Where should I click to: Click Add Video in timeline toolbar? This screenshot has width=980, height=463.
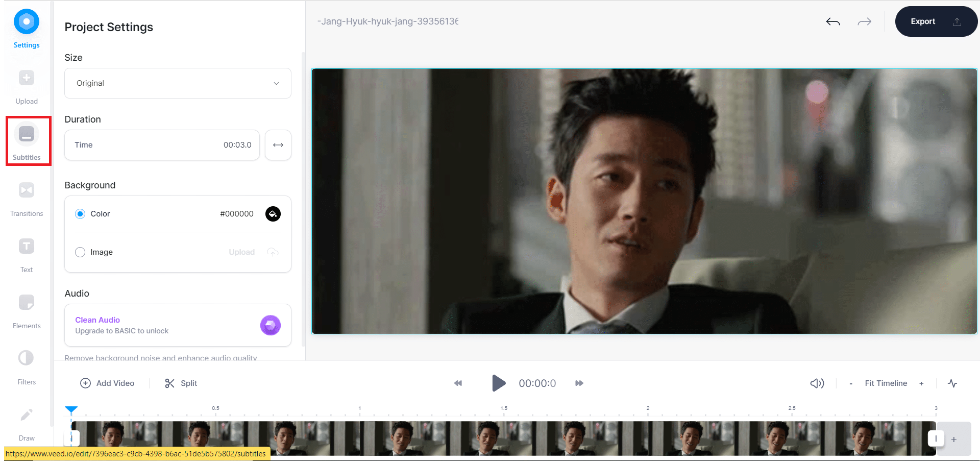(108, 383)
